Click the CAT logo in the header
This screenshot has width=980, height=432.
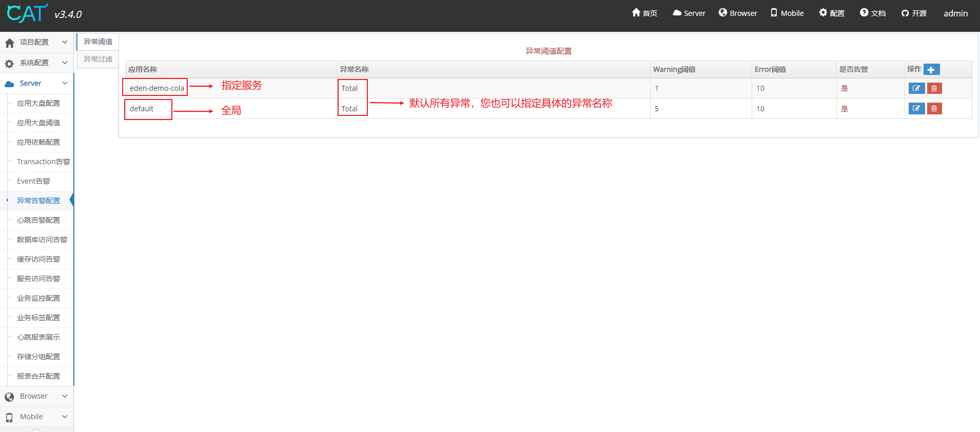[28, 13]
